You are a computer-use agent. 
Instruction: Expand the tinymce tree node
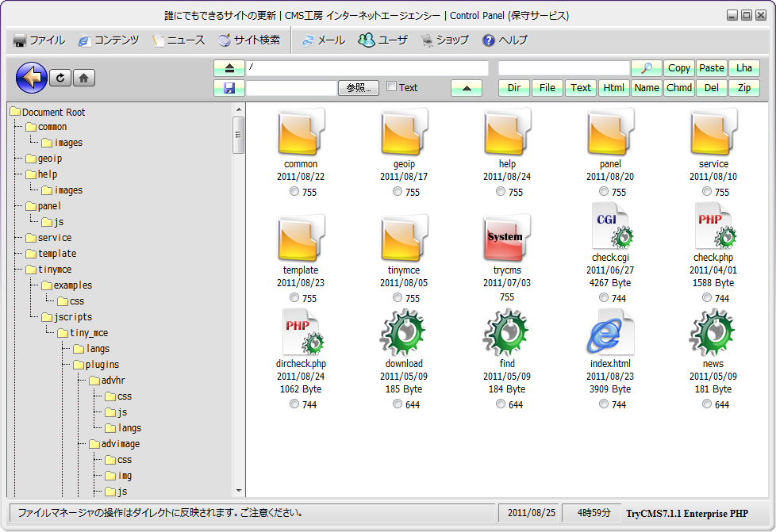point(54,270)
